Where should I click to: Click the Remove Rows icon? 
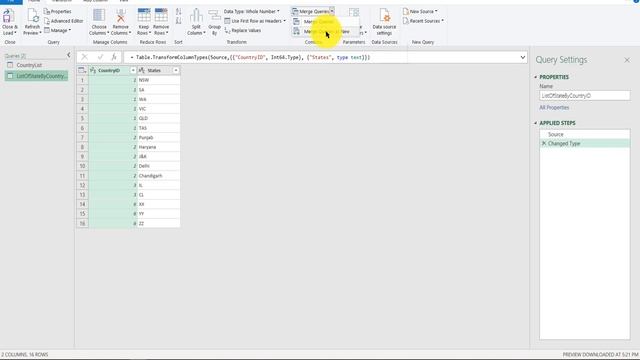tap(161, 16)
